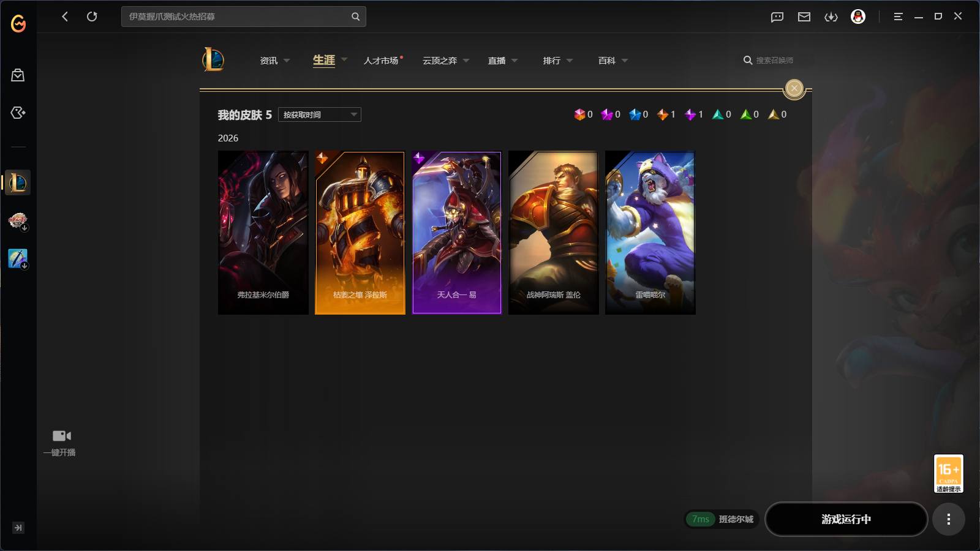980x551 pixels.
Task: Open the hamburger main menu
Action: [x=898, y=17]
